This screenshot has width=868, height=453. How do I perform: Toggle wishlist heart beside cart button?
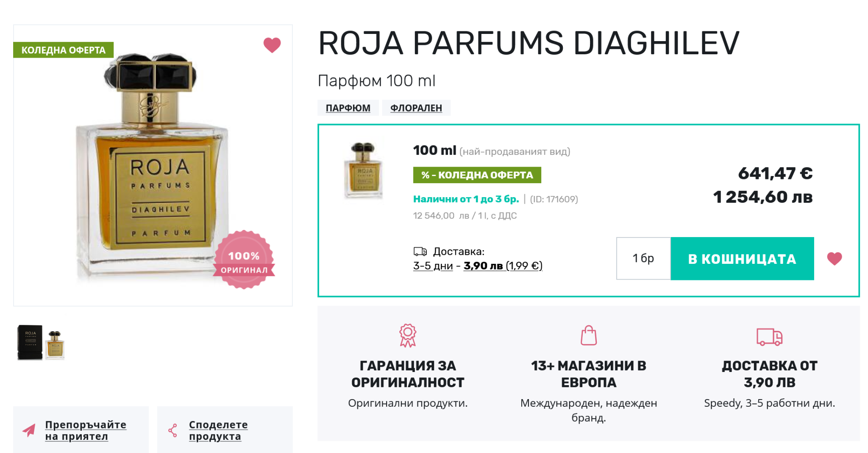(x=834, y=258)
